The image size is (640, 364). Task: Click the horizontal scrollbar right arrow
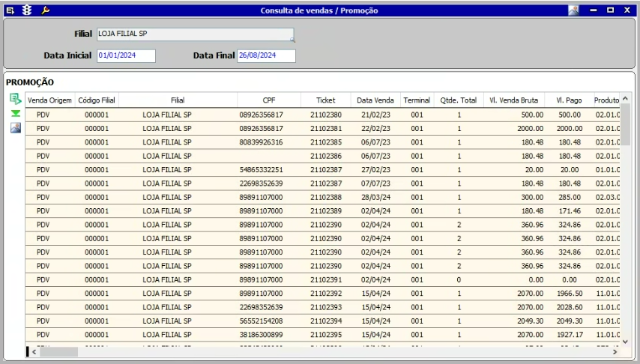[615, 352]
